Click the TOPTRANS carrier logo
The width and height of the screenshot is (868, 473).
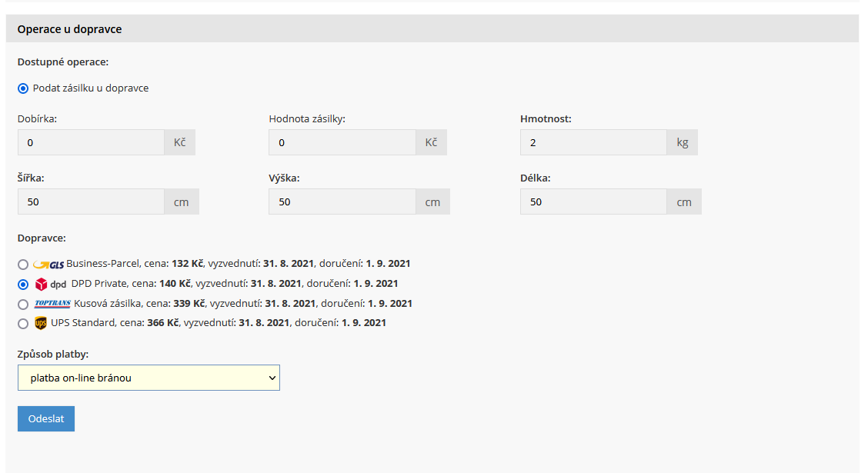coord(52,304)
